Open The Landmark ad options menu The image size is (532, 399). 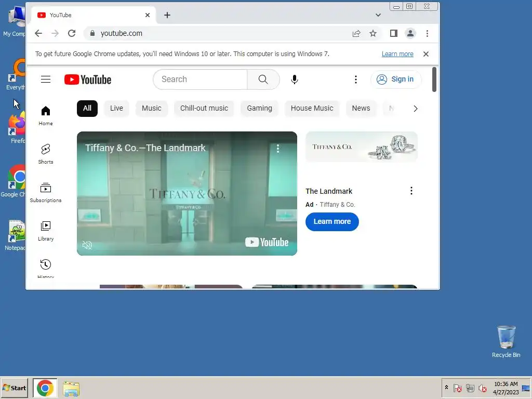[411, 191]
